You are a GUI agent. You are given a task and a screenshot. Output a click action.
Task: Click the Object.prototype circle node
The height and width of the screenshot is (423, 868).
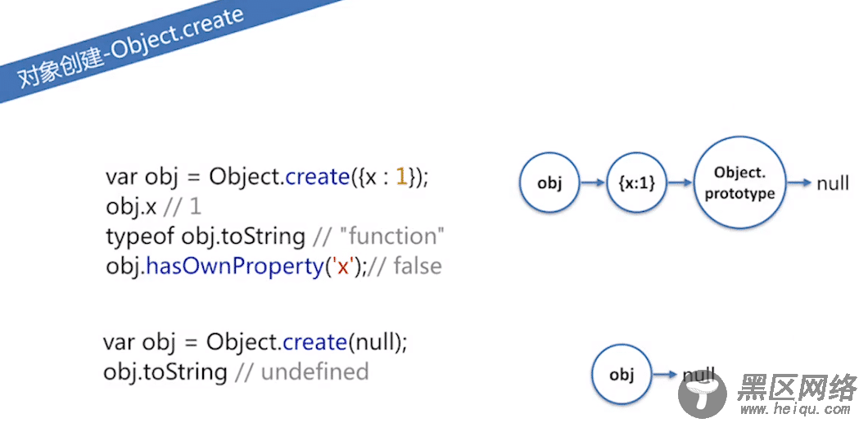[x=739, y=183]
